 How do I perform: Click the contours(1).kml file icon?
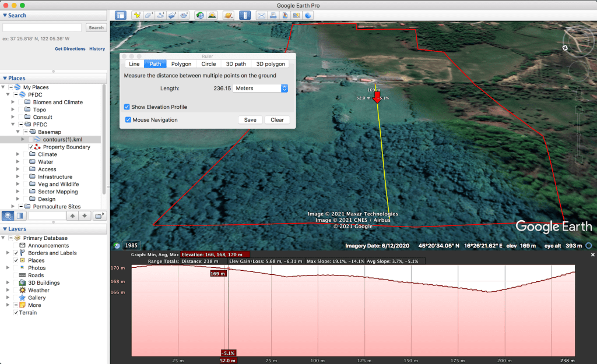(x=37, y=140)
